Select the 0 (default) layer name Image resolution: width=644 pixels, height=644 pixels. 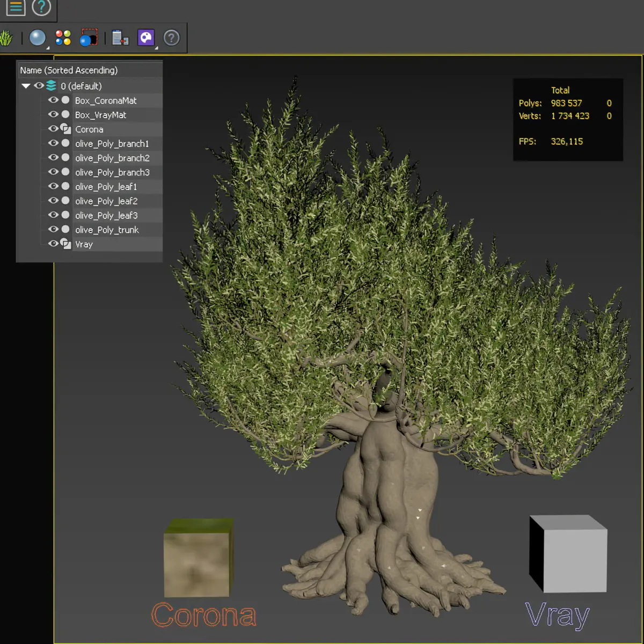[81, 86]
